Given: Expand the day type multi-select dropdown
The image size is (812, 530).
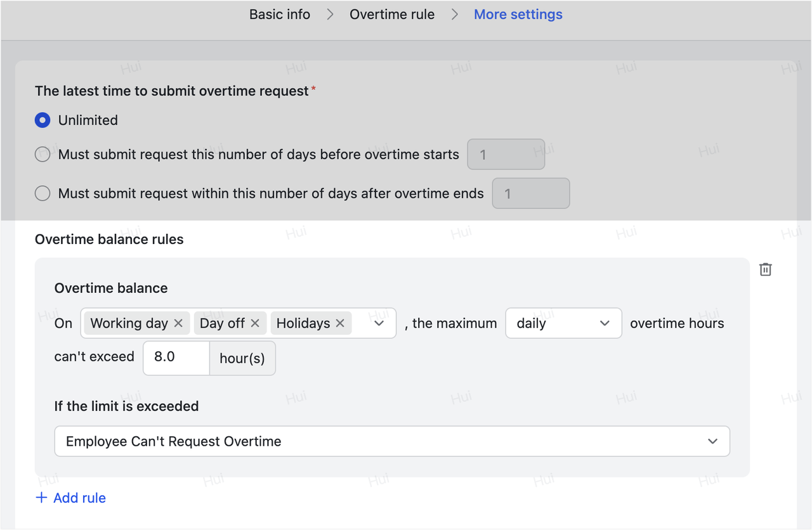Looking at the screenshot, I should click(379, 323).
